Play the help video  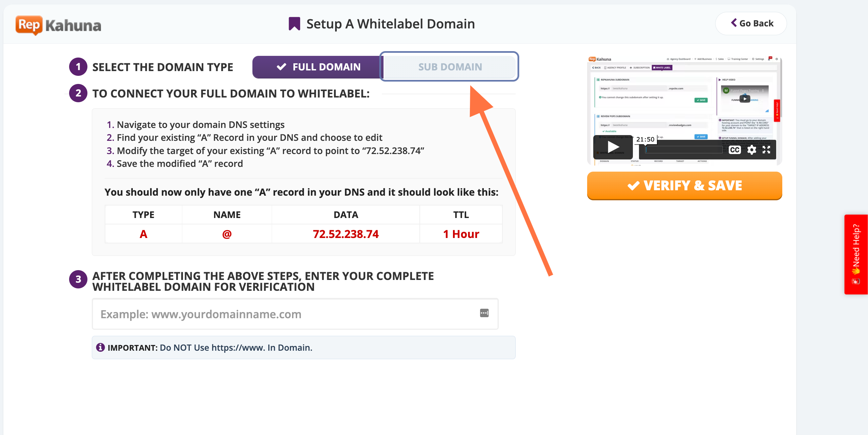pos(613,148)
